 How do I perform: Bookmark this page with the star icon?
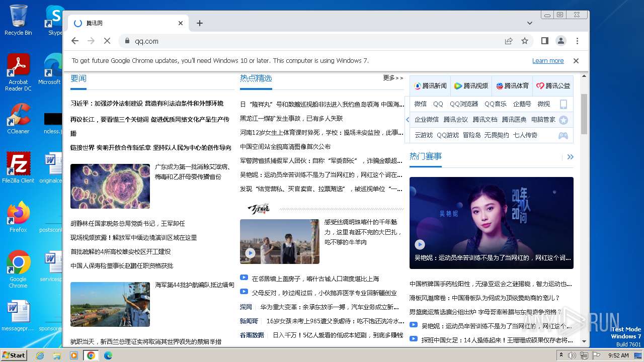click(525, 41)
